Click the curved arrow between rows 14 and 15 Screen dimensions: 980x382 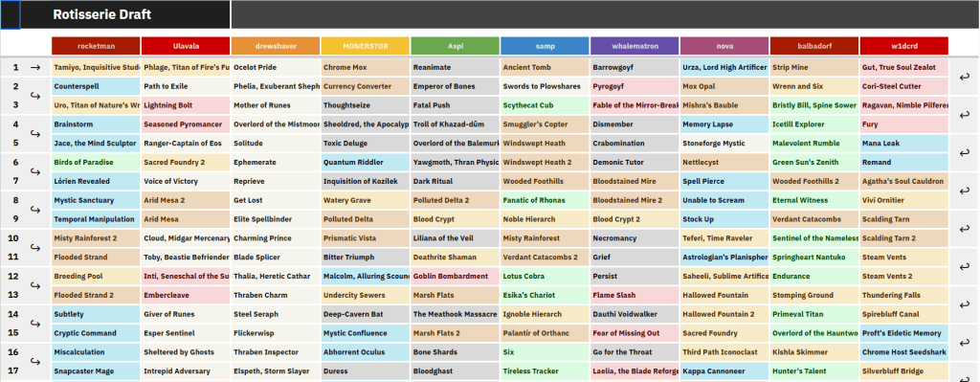(35, 324)
